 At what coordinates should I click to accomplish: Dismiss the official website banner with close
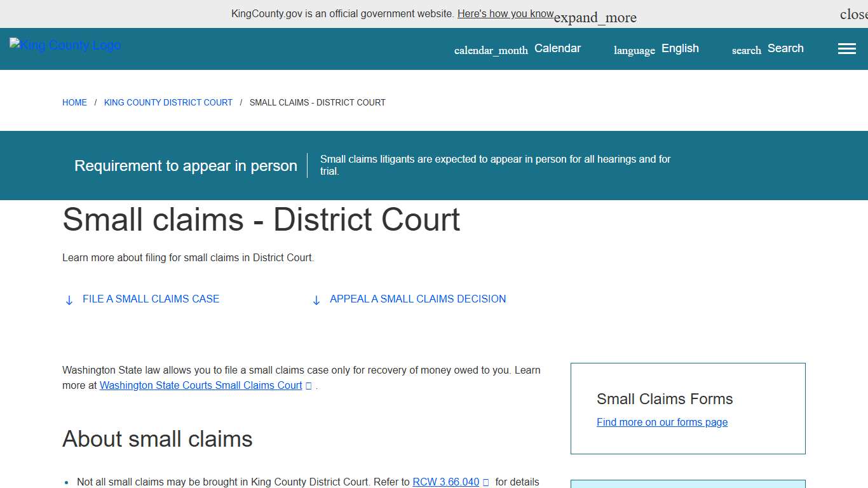pos(853,13)
